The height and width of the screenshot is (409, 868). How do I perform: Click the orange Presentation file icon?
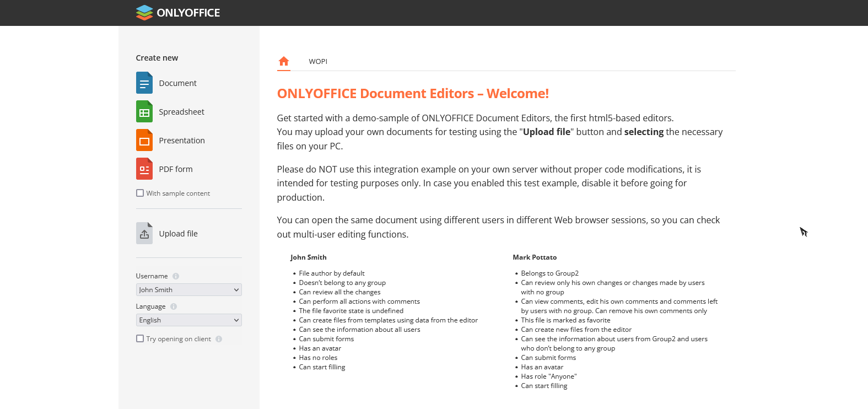tap(144, 141)
